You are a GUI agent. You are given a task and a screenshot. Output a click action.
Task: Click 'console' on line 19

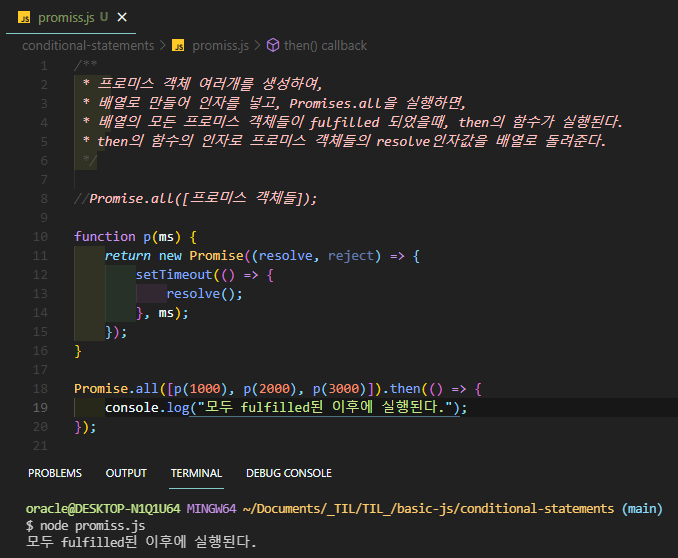pos(132,407)
